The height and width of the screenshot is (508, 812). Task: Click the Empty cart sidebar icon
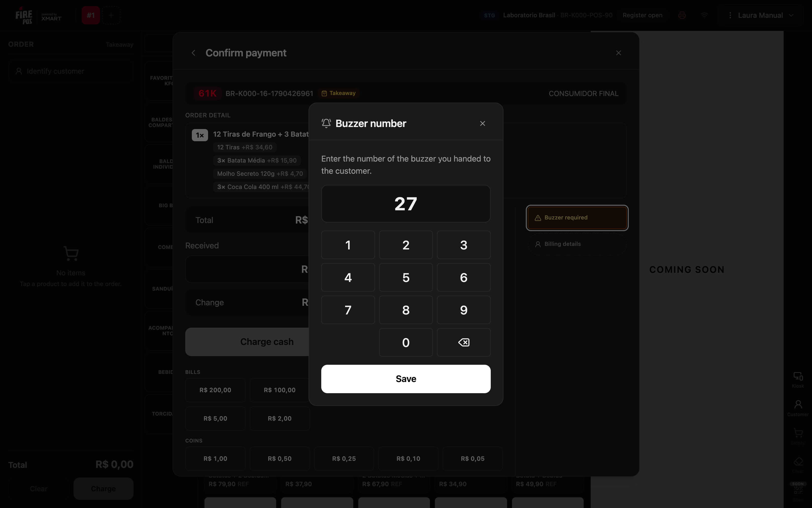click(x=798, y=437)
